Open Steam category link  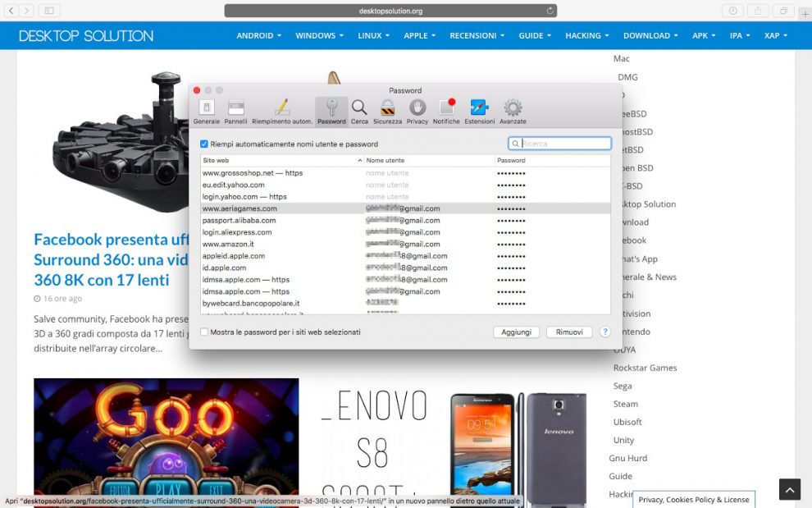626,404
